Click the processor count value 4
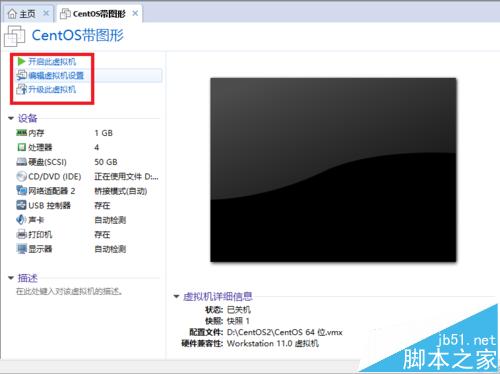The image size is (500, 374). tap(97, 147)
